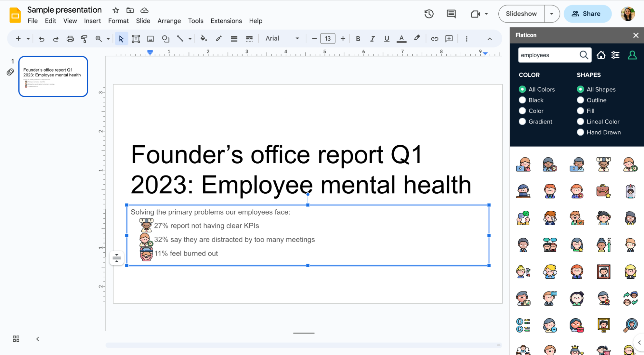The height and width of the screenshot is (355, 644).
Task: Click the Slideshow button
Action: [x=522, y=14]
